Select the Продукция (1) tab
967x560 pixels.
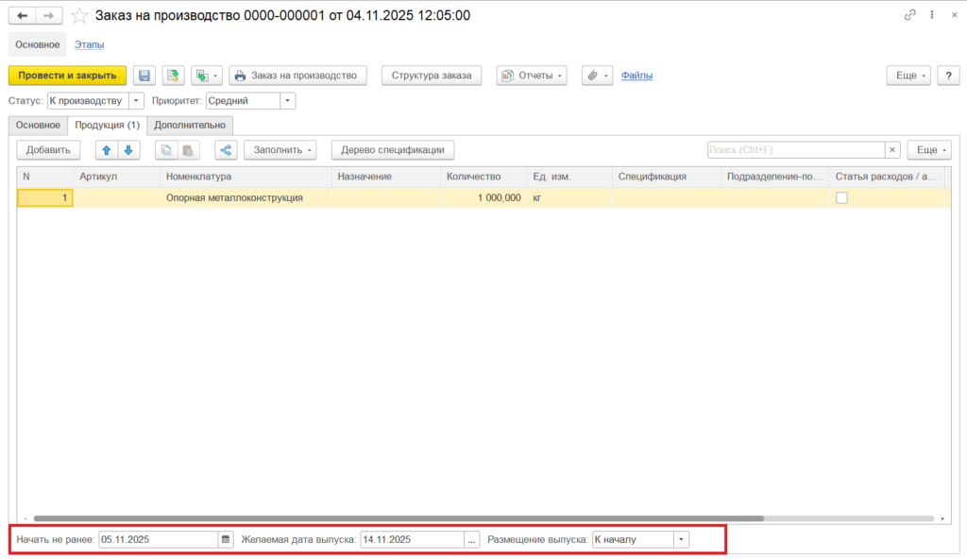point(108,126)
